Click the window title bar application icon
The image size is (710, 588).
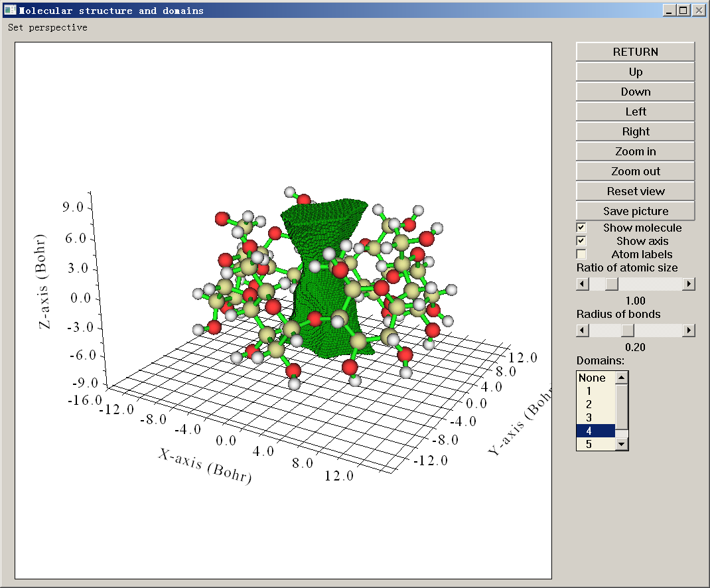pos(10,10)
